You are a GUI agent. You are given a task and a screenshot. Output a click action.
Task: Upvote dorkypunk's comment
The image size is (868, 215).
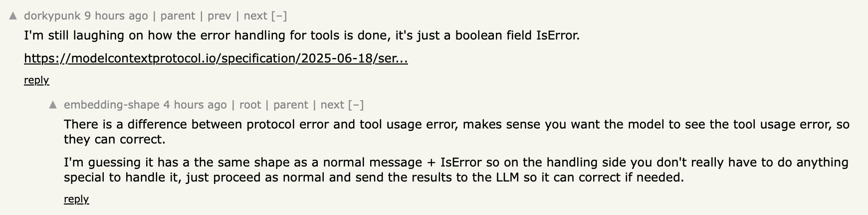[13, 16]
